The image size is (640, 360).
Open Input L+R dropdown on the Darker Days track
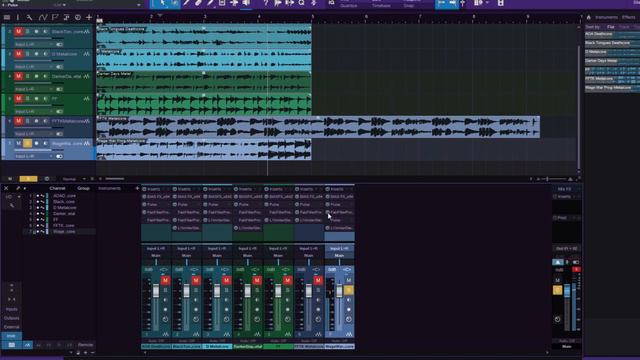pos(34,89)
